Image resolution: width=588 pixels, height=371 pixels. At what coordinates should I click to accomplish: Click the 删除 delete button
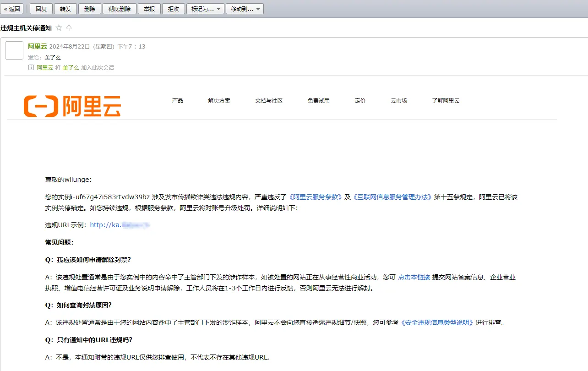(90, 9)
